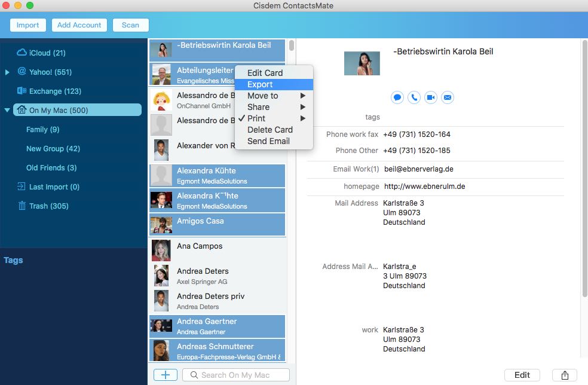Send a message using the chat bubble icon
588x385 pixels.
tap(397, 97)
